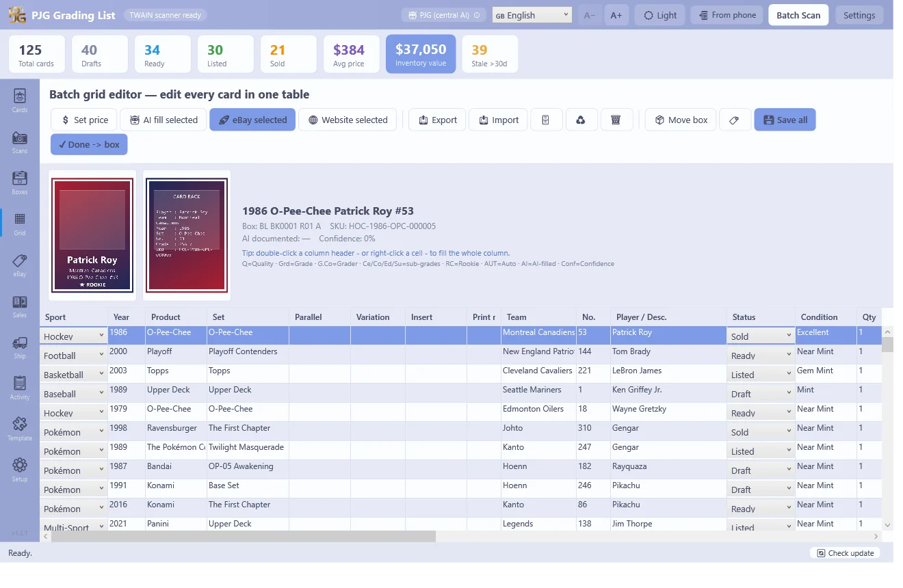Viewport: 903px width, 588px height.
Task: Click the Jim Thorpe player cell
Action: tap(668, 524)
